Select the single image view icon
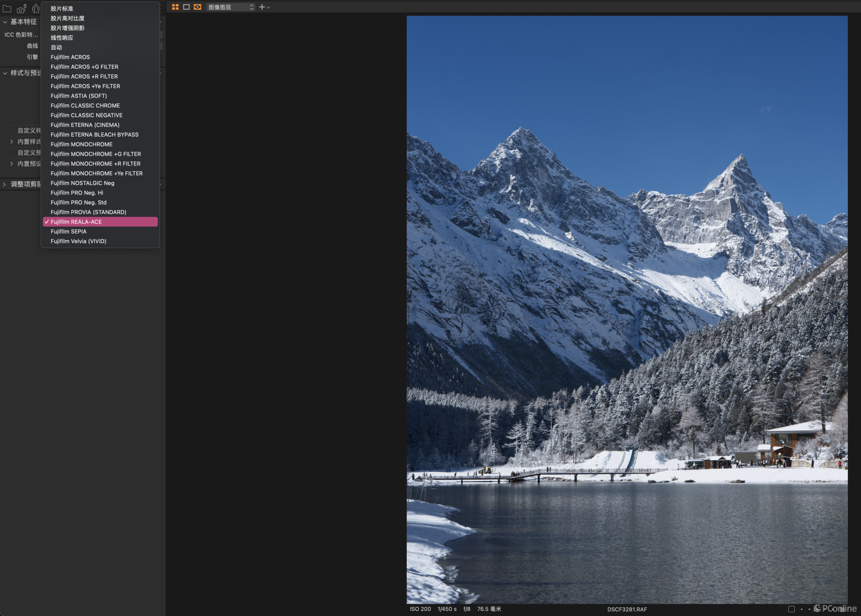 click(x=187, y=7)
